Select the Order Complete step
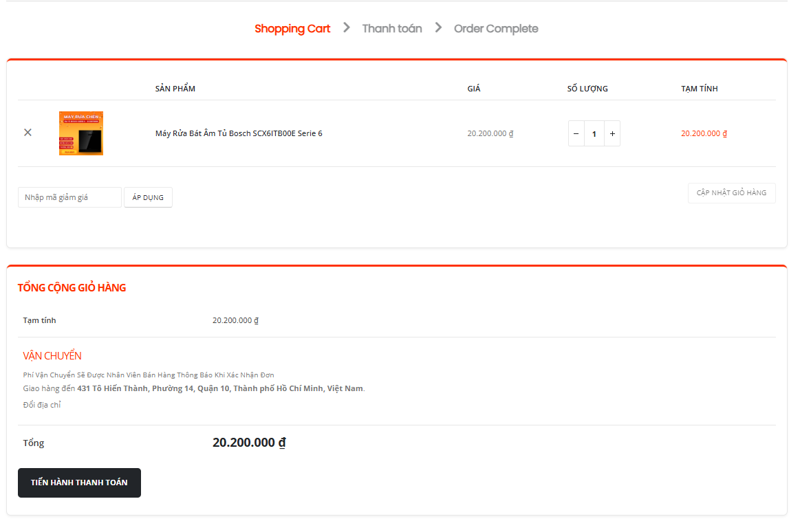The image size is (800, 532). (x=496, y=29)
